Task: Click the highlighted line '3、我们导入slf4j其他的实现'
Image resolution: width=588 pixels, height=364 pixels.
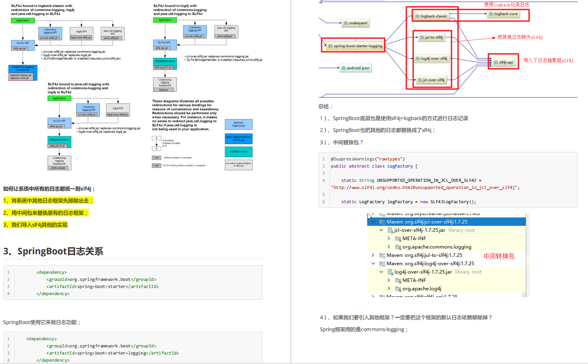Action: pos(35,225)
